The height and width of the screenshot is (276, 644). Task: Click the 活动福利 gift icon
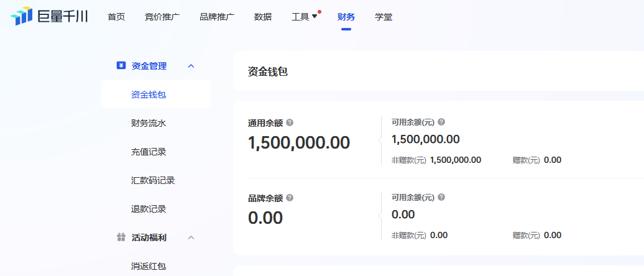tap(121, 237)
